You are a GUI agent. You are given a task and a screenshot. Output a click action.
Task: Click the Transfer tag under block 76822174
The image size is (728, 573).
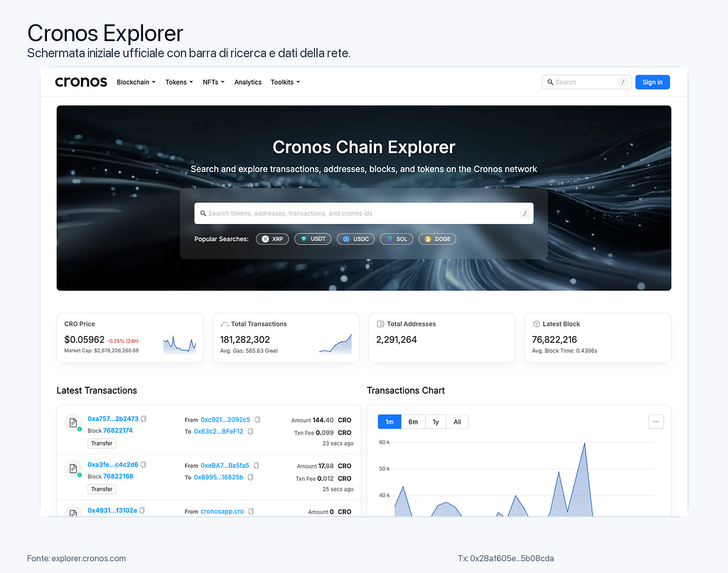102,444
